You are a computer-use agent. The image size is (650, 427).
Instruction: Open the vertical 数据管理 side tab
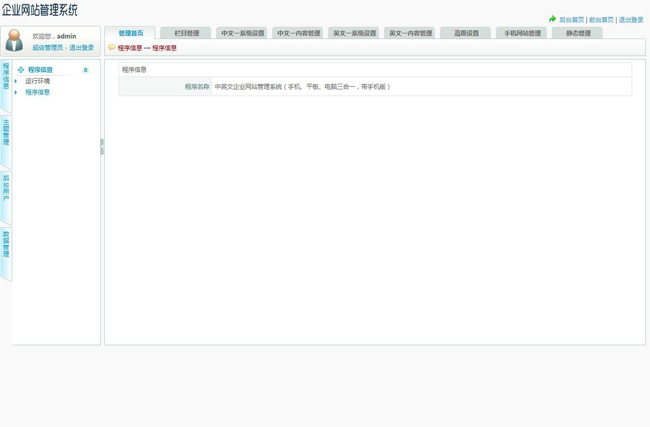coord(6,253)
